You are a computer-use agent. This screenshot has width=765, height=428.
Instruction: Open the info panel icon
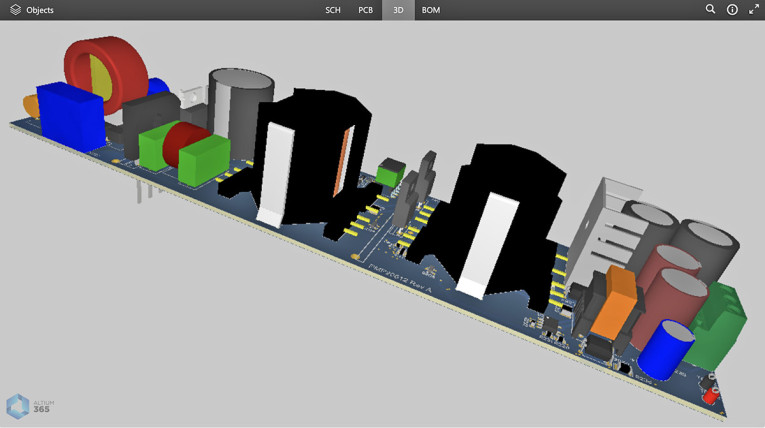732,10
